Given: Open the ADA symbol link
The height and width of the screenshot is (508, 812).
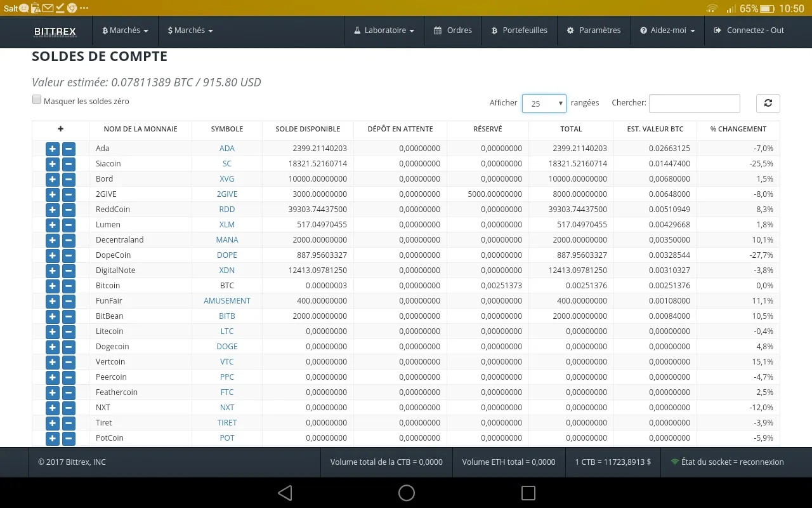Looking at the screenshot, I should 227,149.
